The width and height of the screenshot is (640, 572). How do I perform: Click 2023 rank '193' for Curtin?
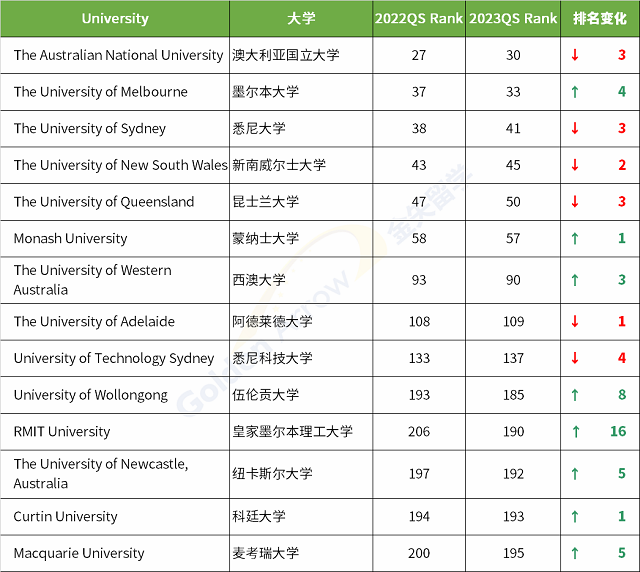(x=513, y=517)
